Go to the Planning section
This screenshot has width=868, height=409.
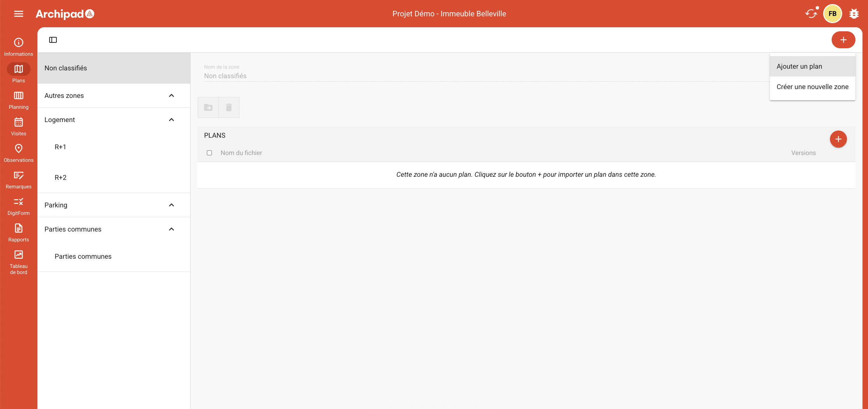point(18,100)
